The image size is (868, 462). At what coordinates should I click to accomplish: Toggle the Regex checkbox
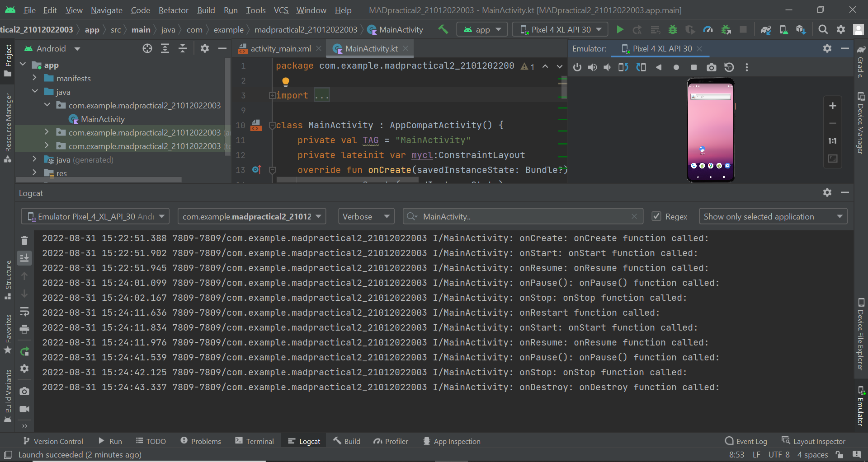656,216
